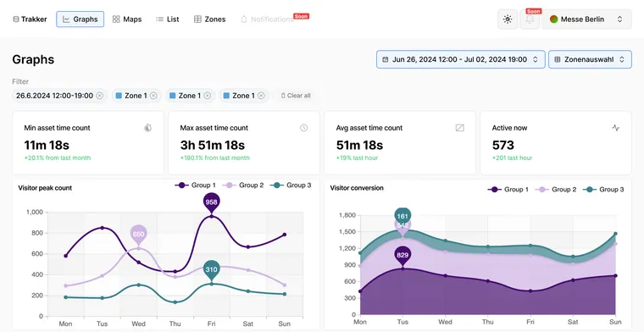Click the 11m 18s min value
644x332 pixels.
click(x=47, y=146)
